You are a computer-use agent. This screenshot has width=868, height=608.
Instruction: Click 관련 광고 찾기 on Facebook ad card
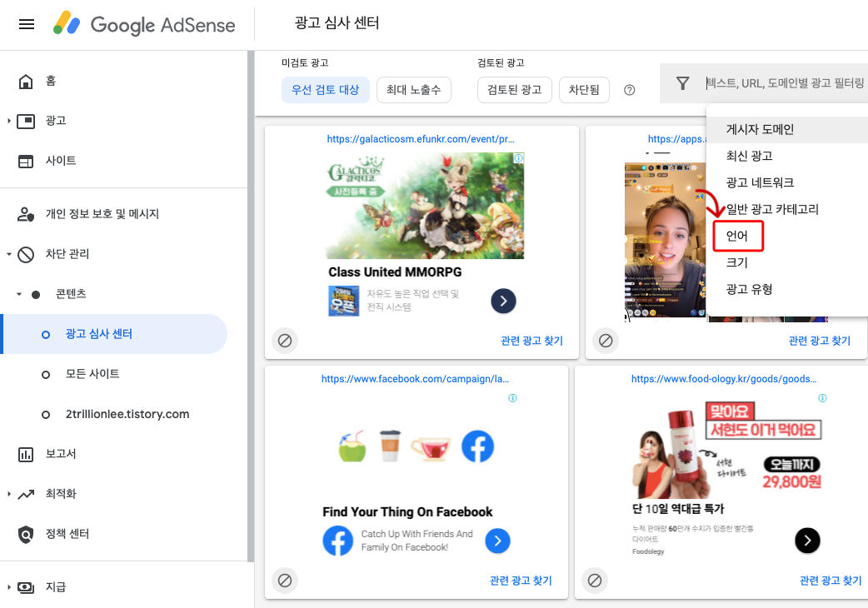pos(521,581)
